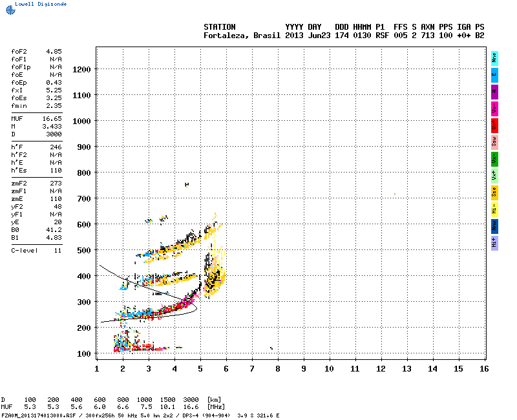The height and width of the screenshot is (420, 517).
Task: Open the Lowell Digisonde title link
Action: pyautogui.click(x=41, y=4)
